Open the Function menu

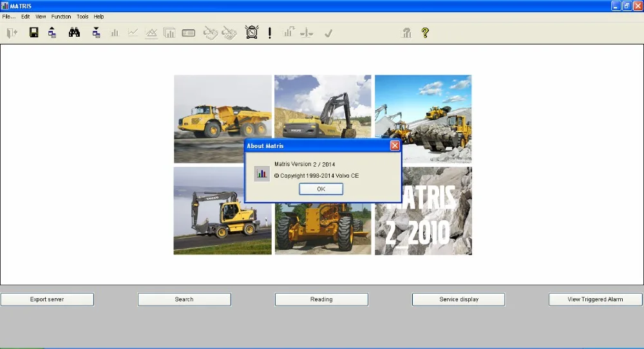pos(61,17)
